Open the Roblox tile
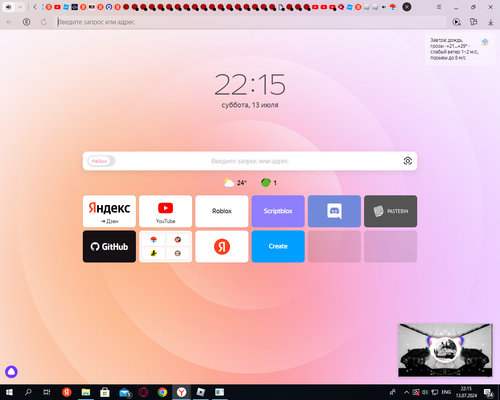 click(222, 211)
